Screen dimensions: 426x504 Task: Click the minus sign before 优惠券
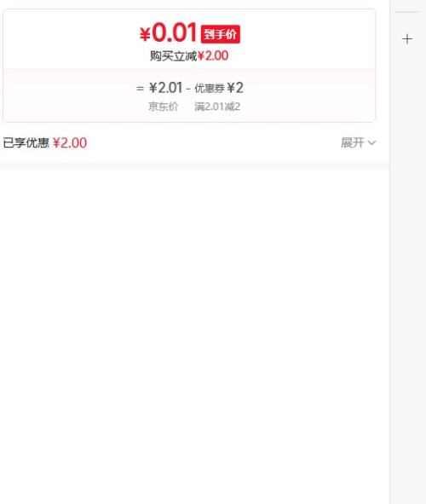coord(188,88)
